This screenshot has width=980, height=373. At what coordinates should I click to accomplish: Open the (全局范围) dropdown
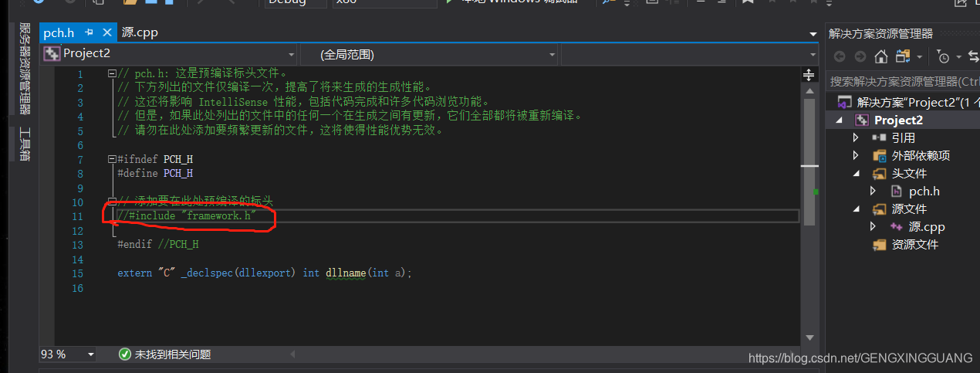[429, 54]
